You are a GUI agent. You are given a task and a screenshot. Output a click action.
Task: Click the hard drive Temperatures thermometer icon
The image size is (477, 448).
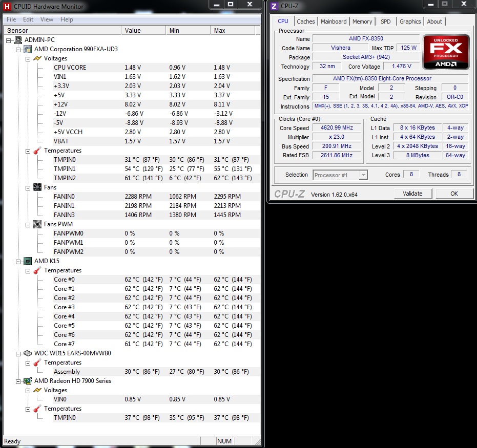[x=37, y=362]
